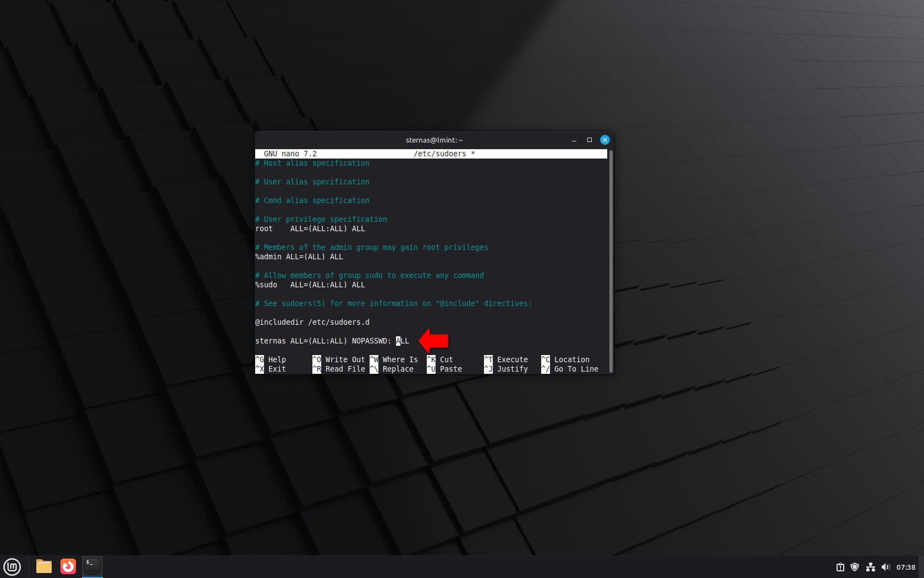
Task: Maximize the sternas@lmint terminal window
Action: coord(590,140)
